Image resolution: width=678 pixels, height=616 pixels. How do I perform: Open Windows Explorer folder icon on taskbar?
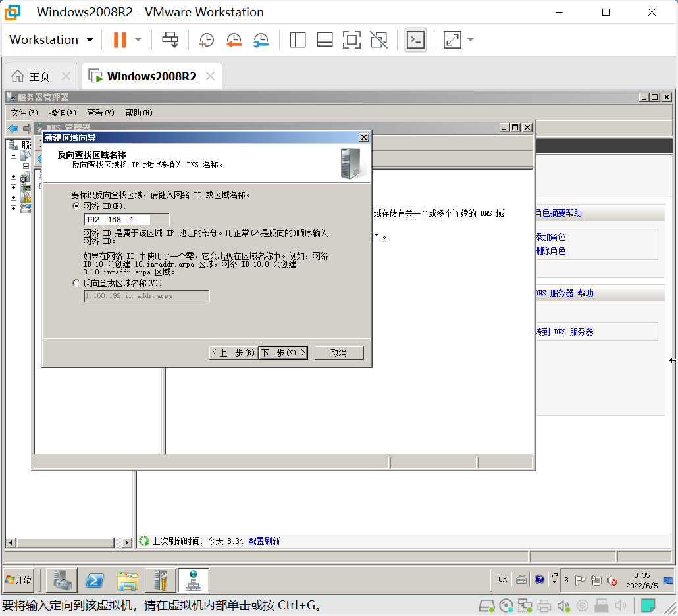click(128, 580)
